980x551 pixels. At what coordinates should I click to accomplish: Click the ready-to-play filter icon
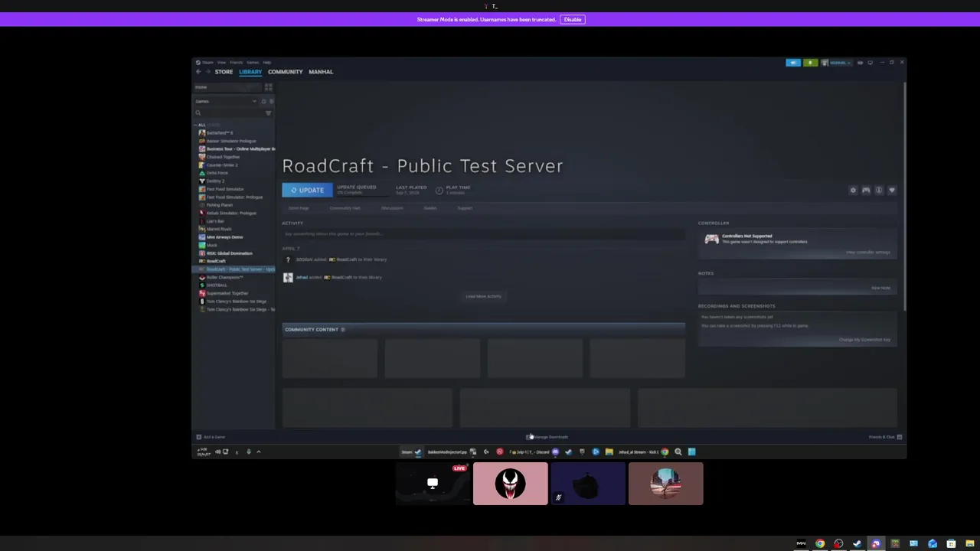coord(270,101)
